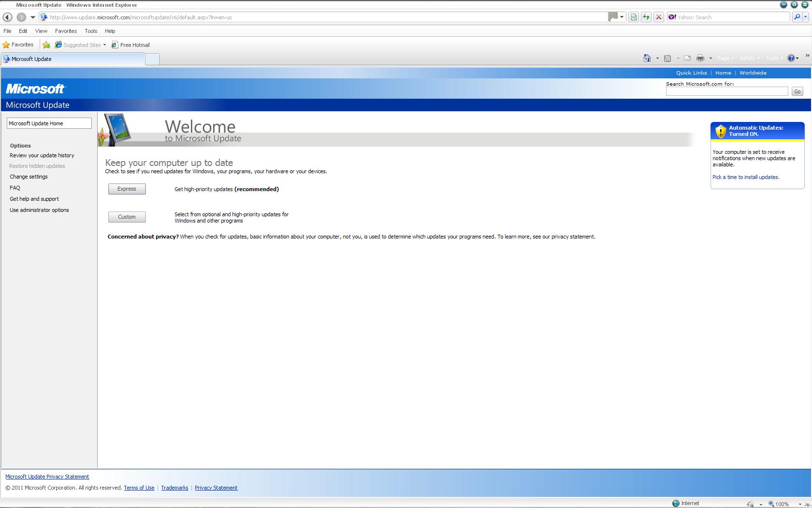Click the Add to Favorites Bar icon
The width and height of the screenshot is (812, 508).
click(46, 45)
